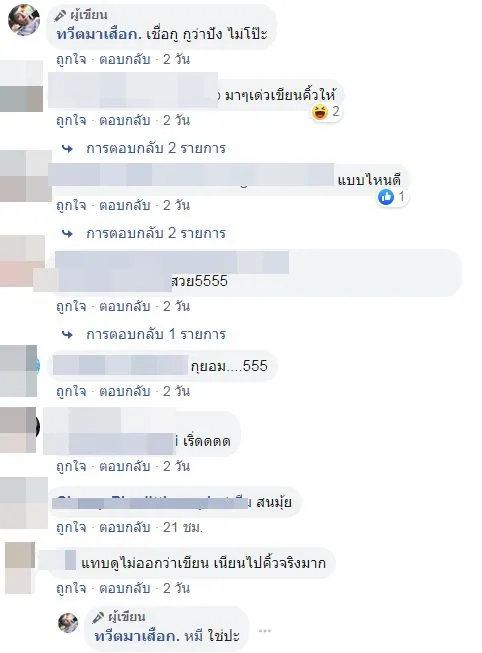The height and width of the screenshot is (653, 482).
Task: Reply to แทบดูไม่ออกว่าเขียน comment via ตอบกลับ
Action: tap(125, 588)
